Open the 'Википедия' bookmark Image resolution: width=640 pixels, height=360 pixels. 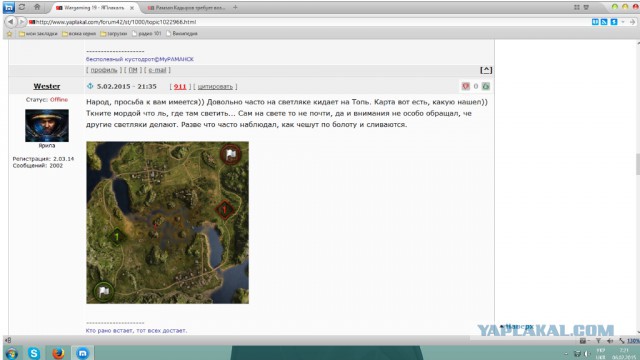[x=182, y=33]
